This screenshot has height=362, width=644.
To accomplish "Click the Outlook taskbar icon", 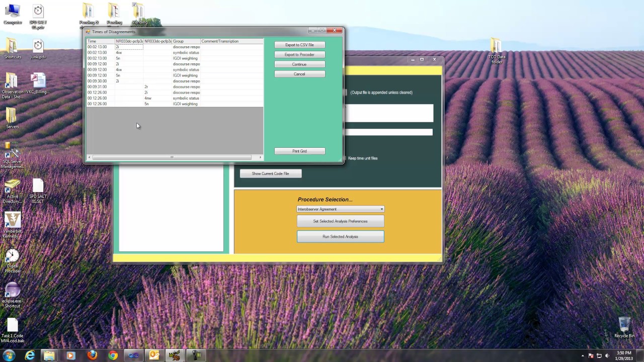I will pyautogui.click(x=154, y=355).
